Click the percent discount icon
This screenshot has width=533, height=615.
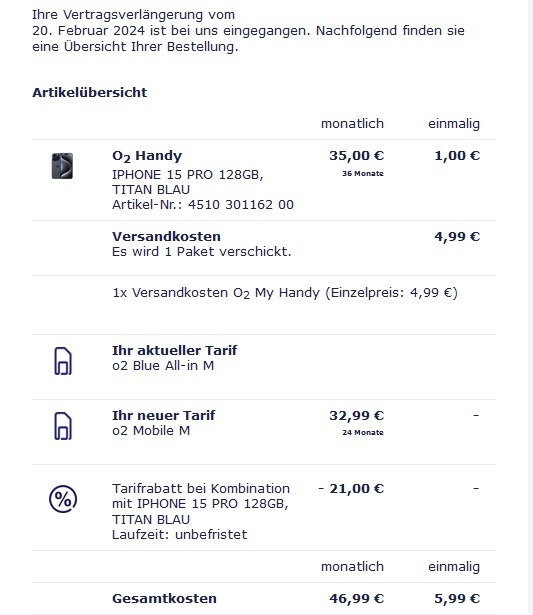(63, 499)
